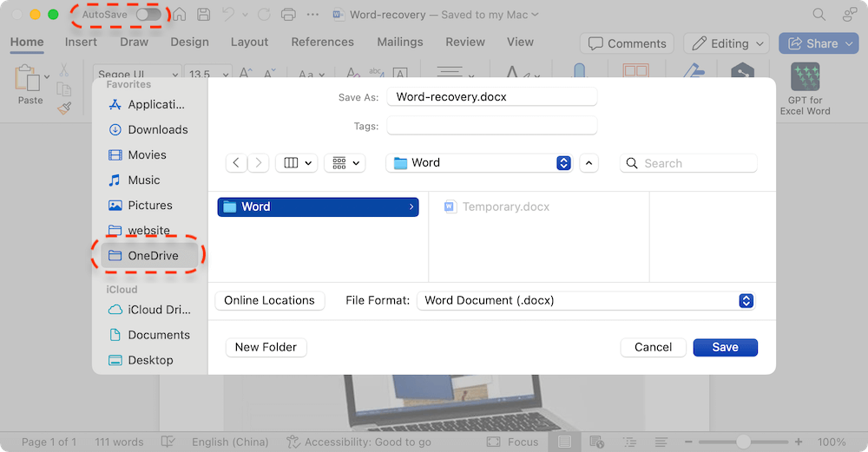Click the Search field in save dialog

[688, 163]
